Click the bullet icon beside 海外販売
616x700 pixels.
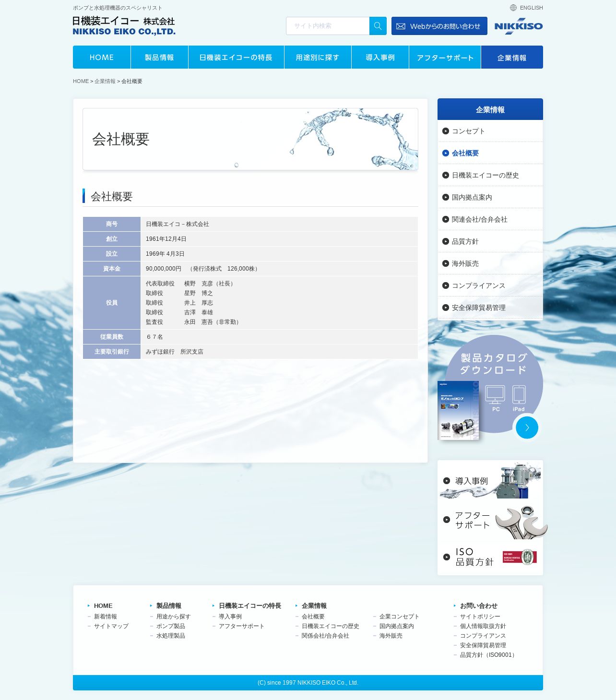[446, 263]
